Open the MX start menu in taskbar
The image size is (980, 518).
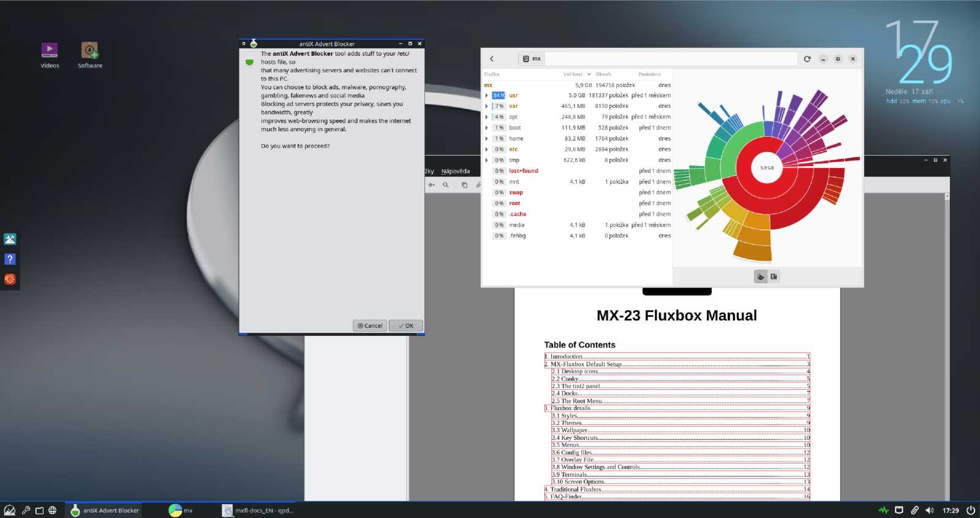[10, 510]
